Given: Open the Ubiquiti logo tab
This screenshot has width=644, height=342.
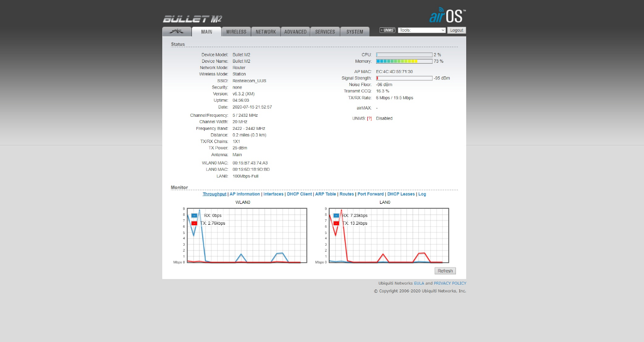Looking at the screenshot, I should click(177, 32).
